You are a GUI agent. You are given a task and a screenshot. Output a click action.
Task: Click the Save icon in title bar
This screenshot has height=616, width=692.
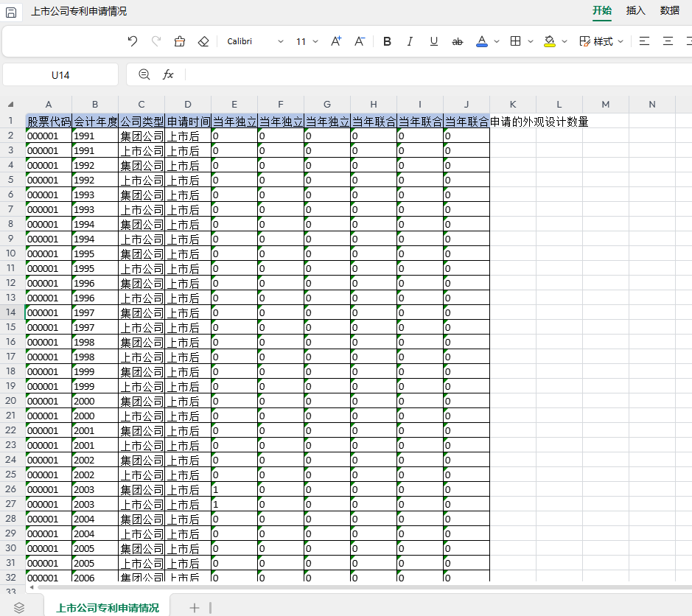point(11,12)
